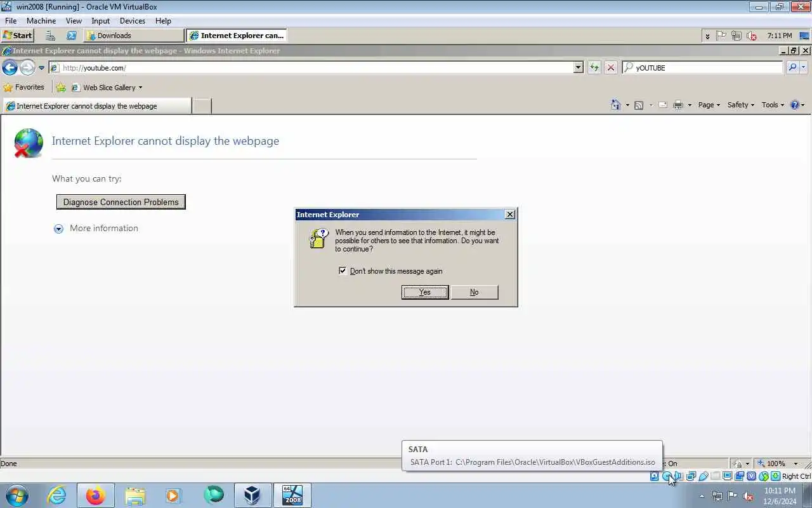Open the VirtualBox Machine menu
Screen dimensions: 812x508
tap(41, 21)
